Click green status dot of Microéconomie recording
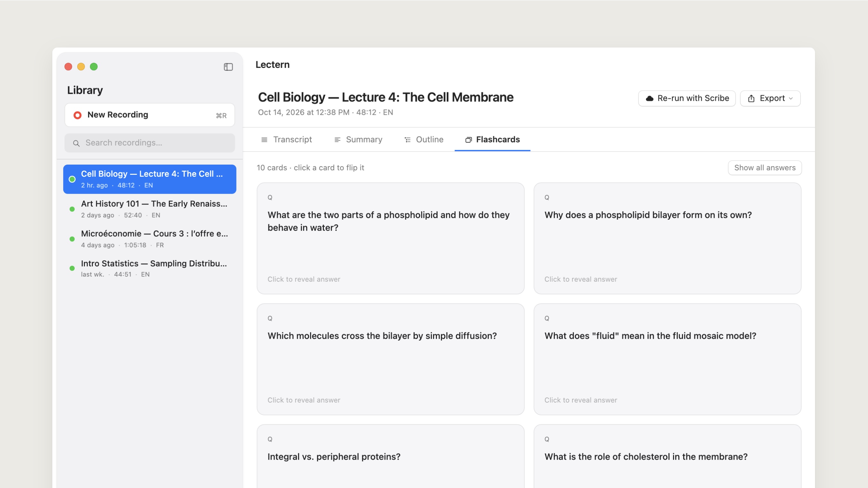This screenshot has width=868, height=488. 72,239
